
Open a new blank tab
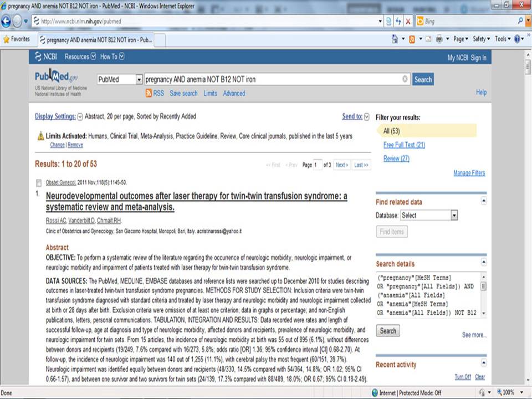pyautogui.click(x=160, y=40)
